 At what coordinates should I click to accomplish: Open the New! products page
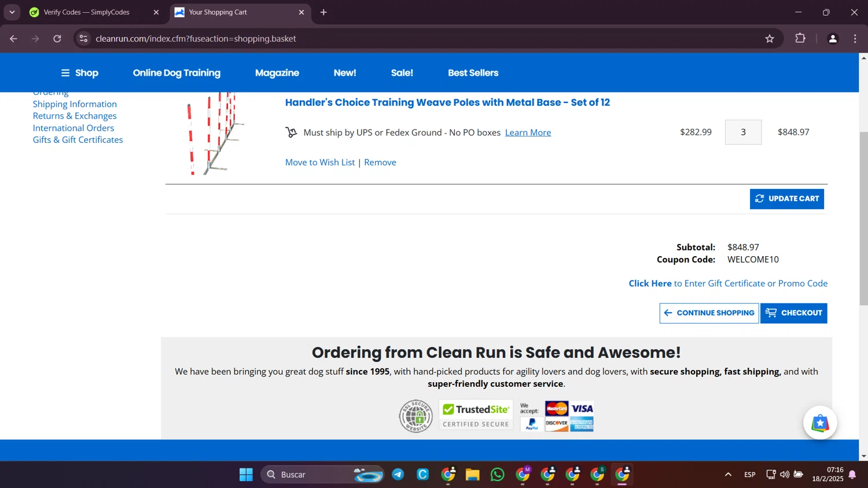[x=345, y=73]
